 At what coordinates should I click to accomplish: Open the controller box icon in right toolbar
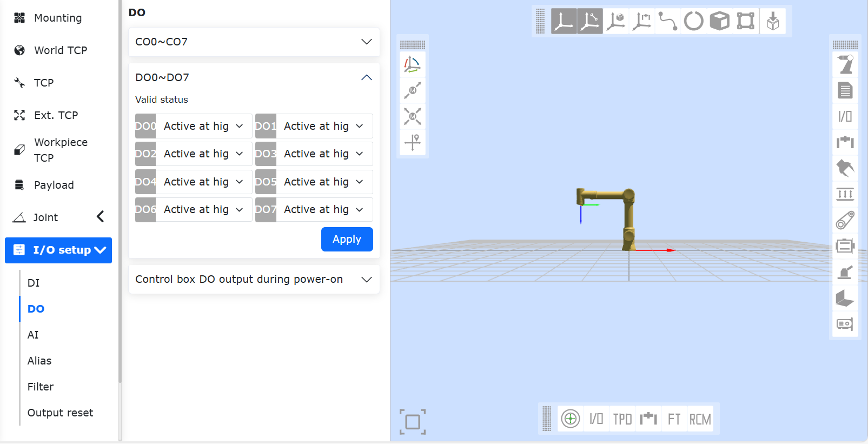tap(845, 324)
